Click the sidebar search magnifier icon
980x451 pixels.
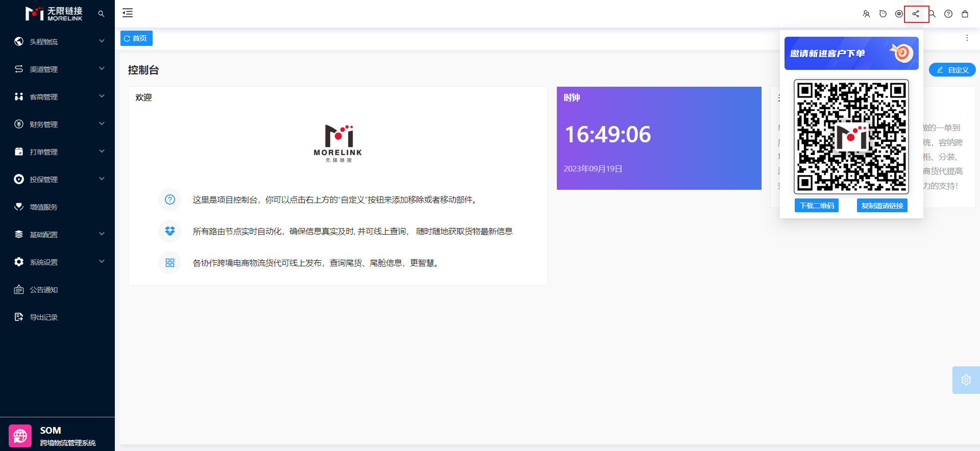click(x=101, y=14)
